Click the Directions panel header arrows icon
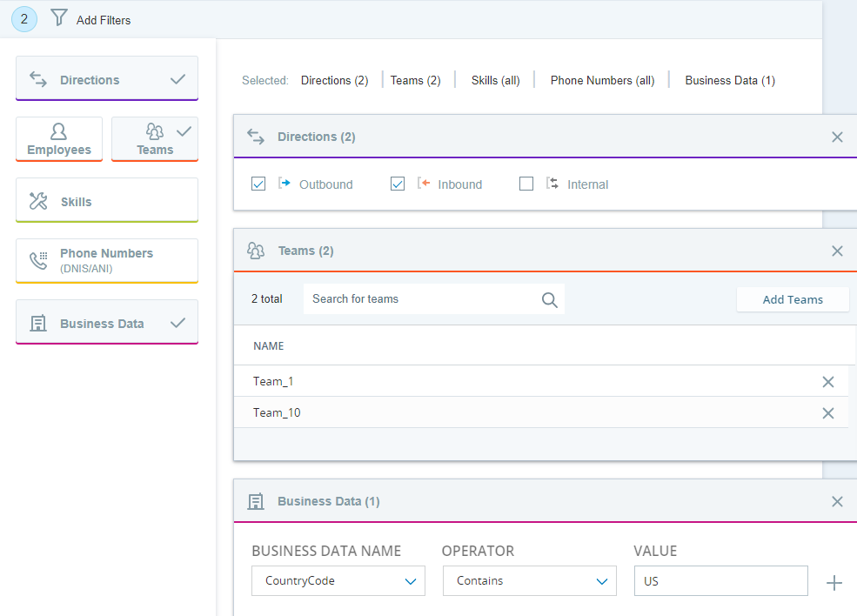The width and height of the screenshot is (857, 616). (256, 137)
